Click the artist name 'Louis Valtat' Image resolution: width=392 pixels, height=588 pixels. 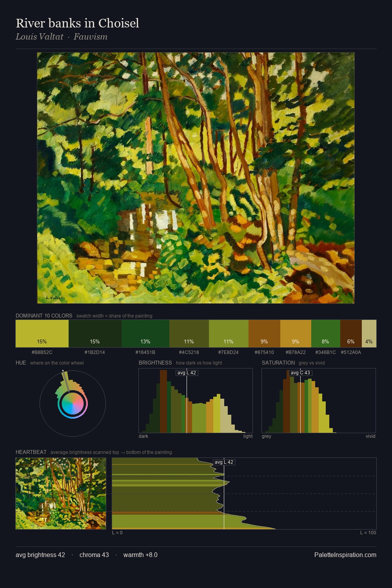[39, 37]
